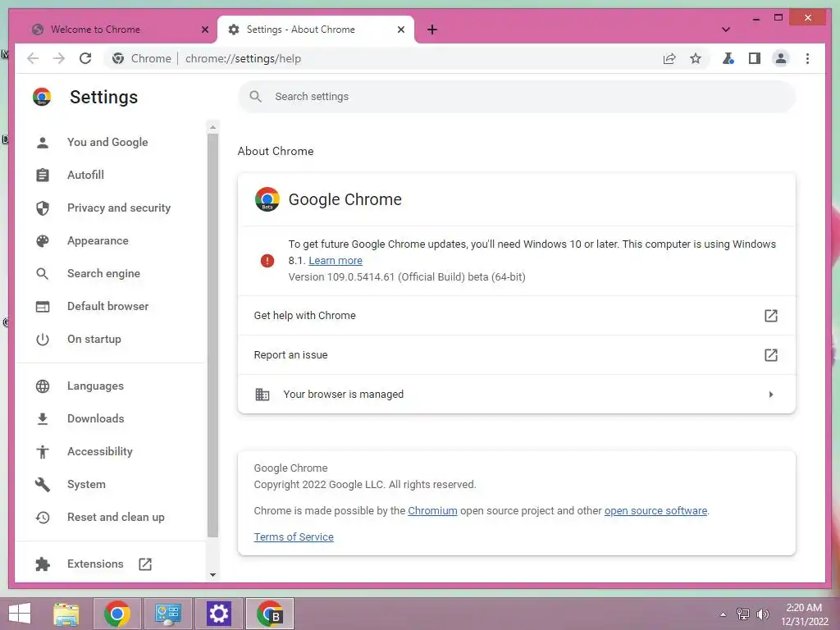This screenshot has width=840, height=630.
Task: Open Languages settings
Action: point(95,386)
